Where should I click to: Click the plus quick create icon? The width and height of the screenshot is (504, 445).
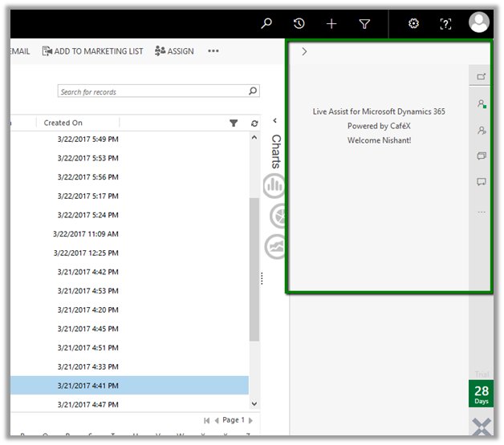(331, 24)
